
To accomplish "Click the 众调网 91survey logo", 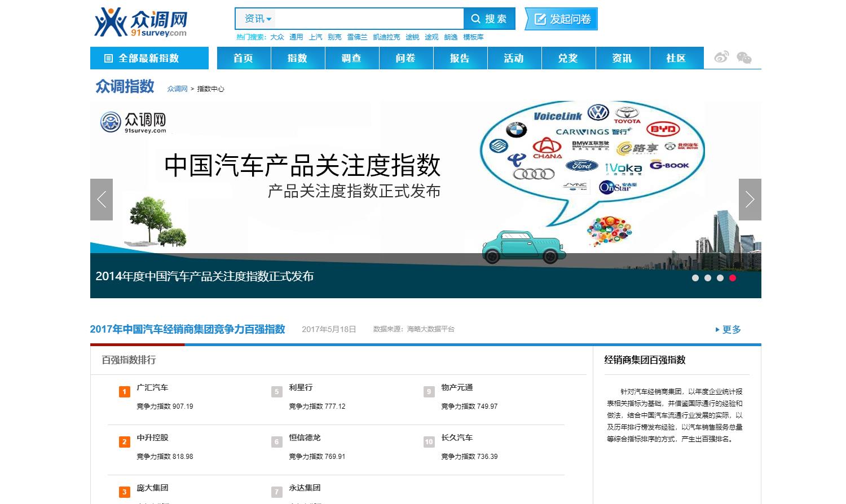I will tap(141, 22).
